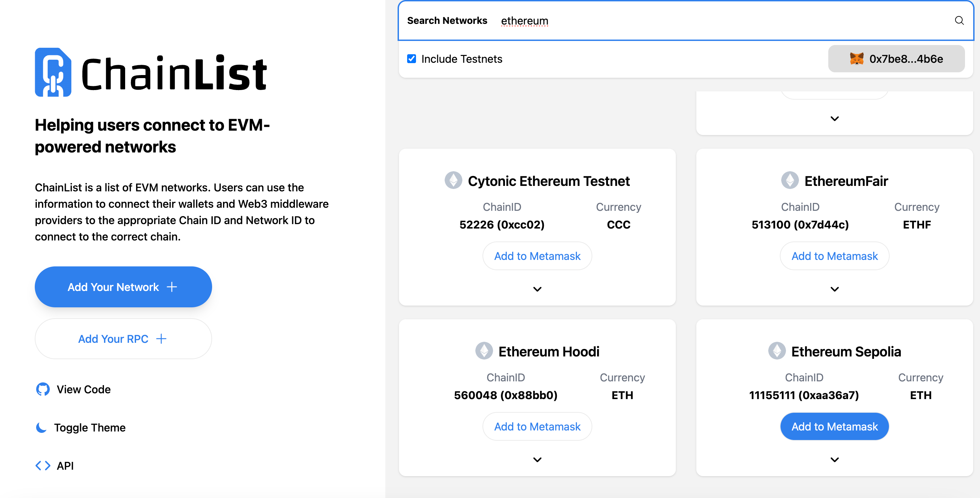Expand the Ethereum Hoodi card details
The width and height of the screenshot is (980, 498).
point(537,459)
